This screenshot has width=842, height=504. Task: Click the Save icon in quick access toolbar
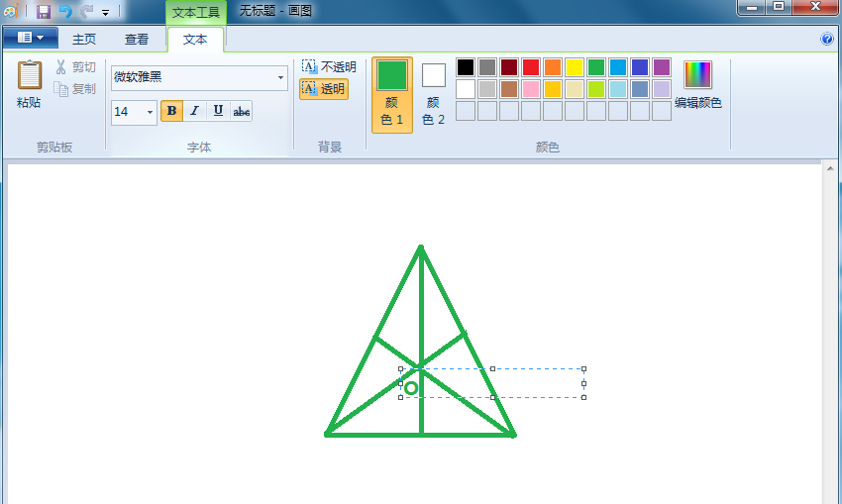coord(43,11)
